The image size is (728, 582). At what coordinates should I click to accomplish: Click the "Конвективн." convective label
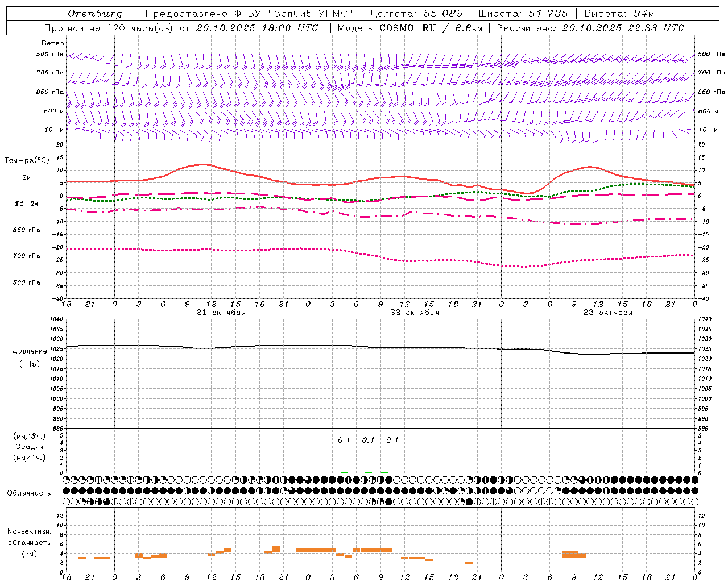[x=30, y=531]
